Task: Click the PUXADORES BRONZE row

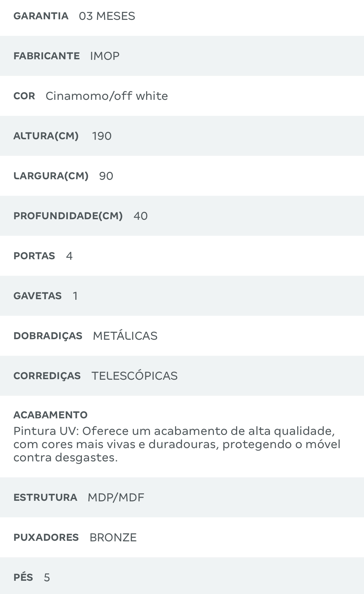Action: [182, 537]
